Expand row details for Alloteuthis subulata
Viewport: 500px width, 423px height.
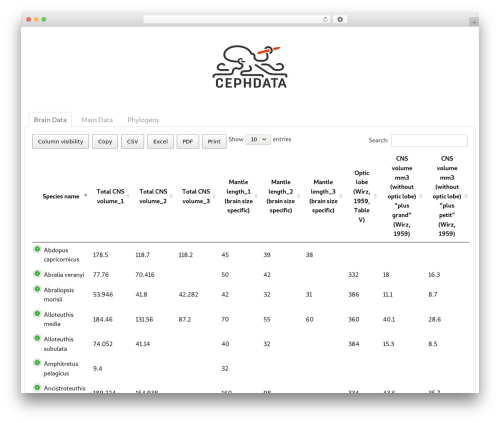click(x=37, y=338)
